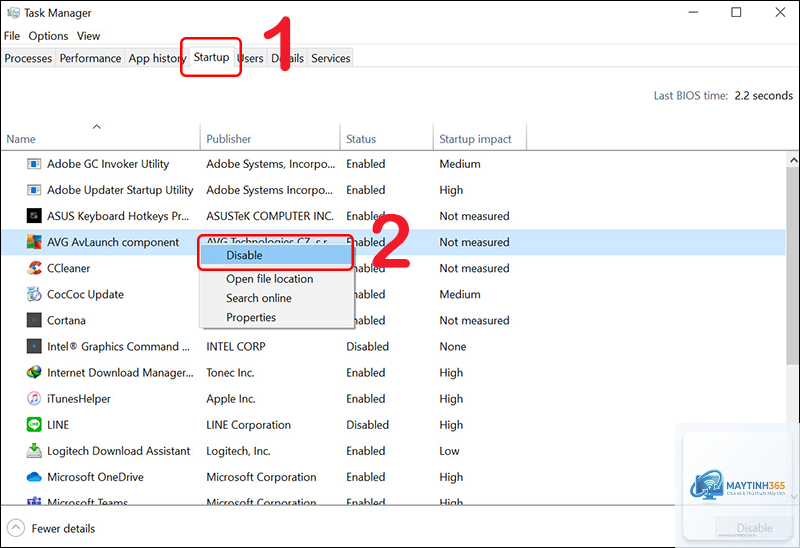The image size is (800, 548).
Task: Click publisher cell INTEL CORP
Action: 236,346
